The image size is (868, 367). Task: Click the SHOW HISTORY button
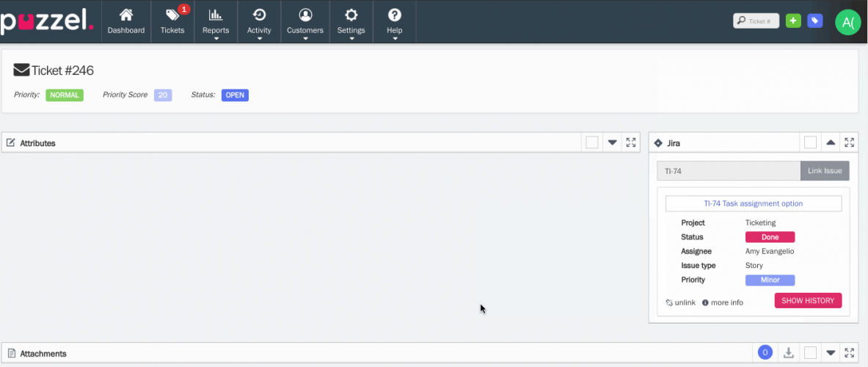pyautogui.click(x=808, y=301)
